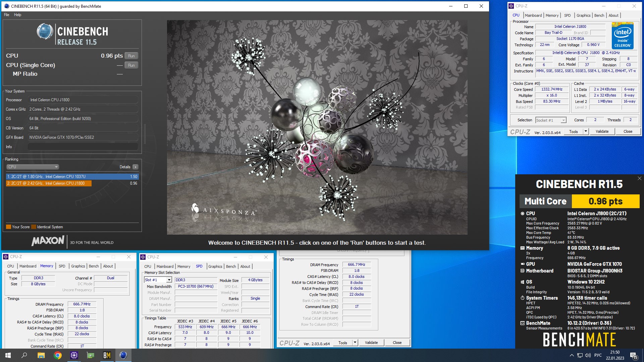Open the CPU tab in CPU-Z SPD window
This screenshot has width=644, height=362.
point(148,266)
